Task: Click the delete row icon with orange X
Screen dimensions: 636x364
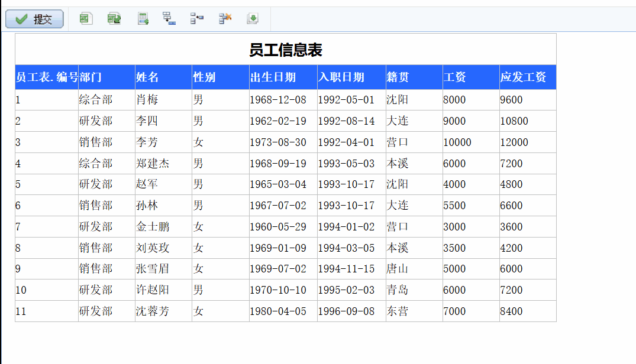Action: pyautogui.click(x=225, y=19)
